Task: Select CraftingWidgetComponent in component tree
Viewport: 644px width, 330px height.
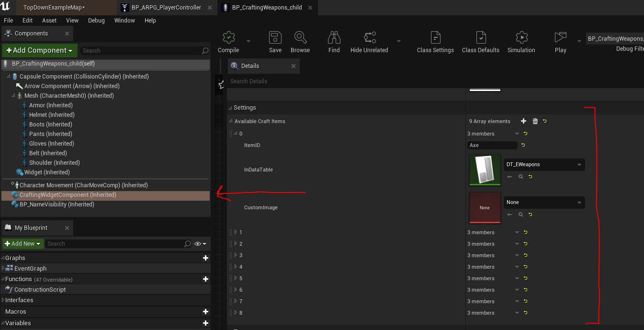Action: 105,195
